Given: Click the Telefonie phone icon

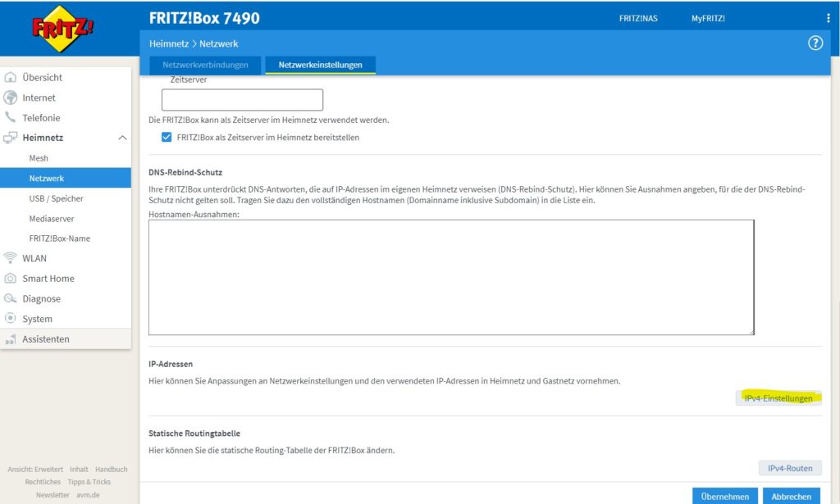Looking at the screenshot, I should (11, 118).
